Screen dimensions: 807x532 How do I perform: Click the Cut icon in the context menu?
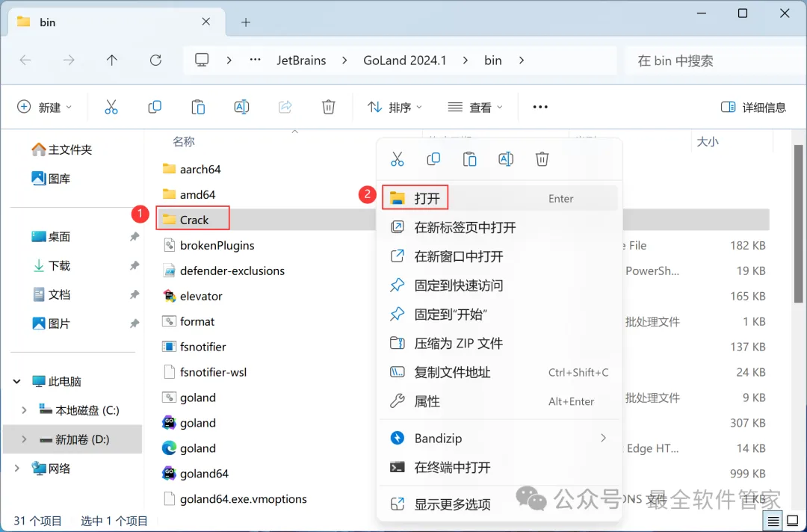[x=398, y=159]
